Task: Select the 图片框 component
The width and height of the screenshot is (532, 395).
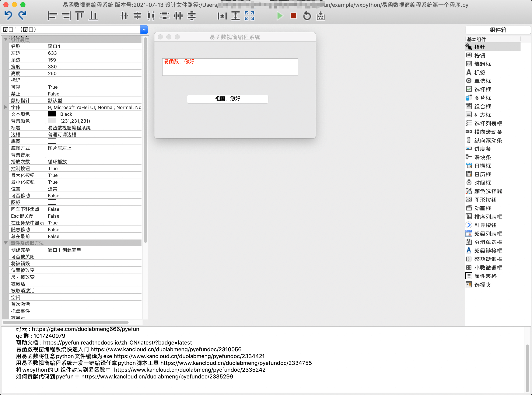Action: pos(493,98)
